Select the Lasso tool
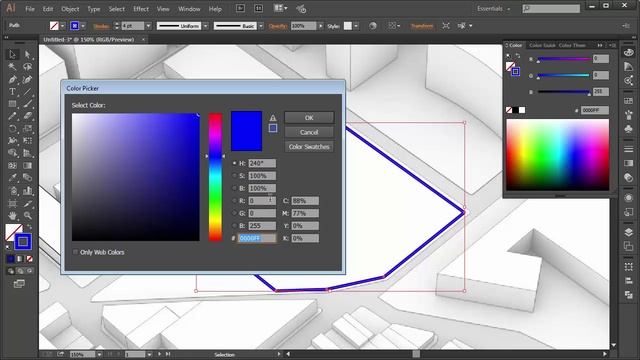Screen dimensions: 640x360 pyautogui.click(x=27, y=67)
